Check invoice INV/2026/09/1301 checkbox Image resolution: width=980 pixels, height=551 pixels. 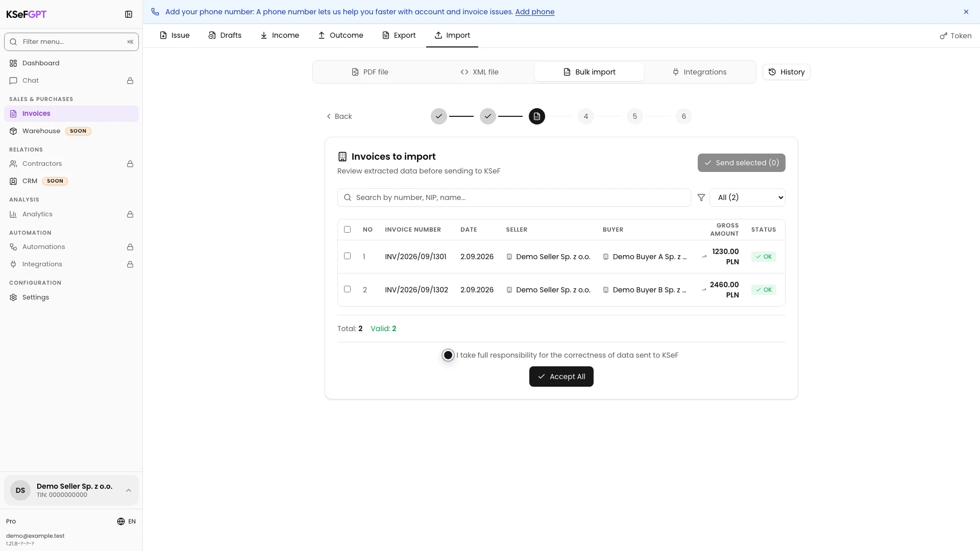click(x=348, y=256)
